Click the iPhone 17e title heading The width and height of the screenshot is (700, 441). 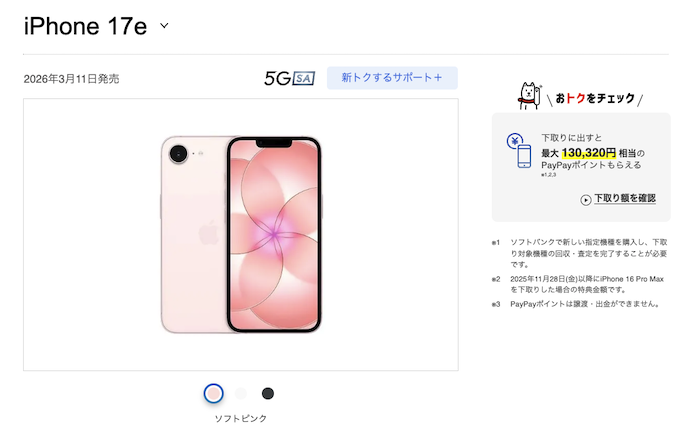(x=85, y=26)
